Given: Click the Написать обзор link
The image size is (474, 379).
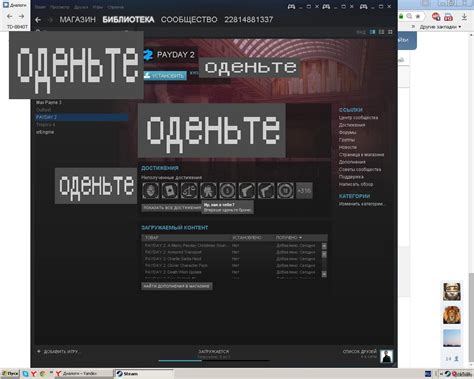Looking at the screenshot, I should [356, 184].
